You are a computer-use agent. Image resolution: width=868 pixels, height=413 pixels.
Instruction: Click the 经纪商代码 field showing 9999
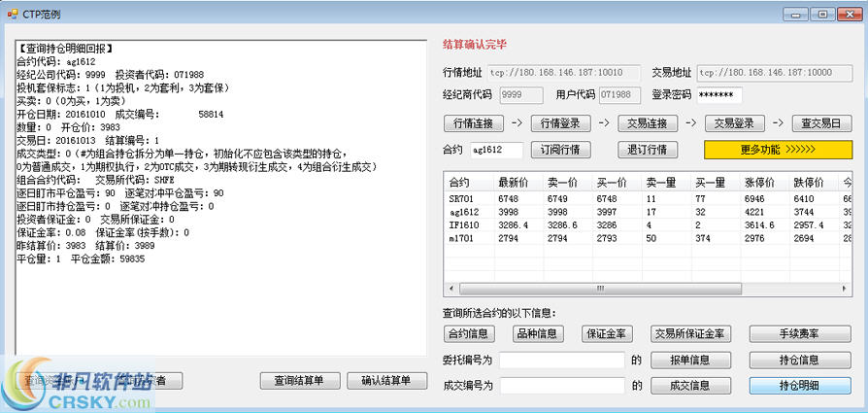pyautogui.click(x=521, y=95)
